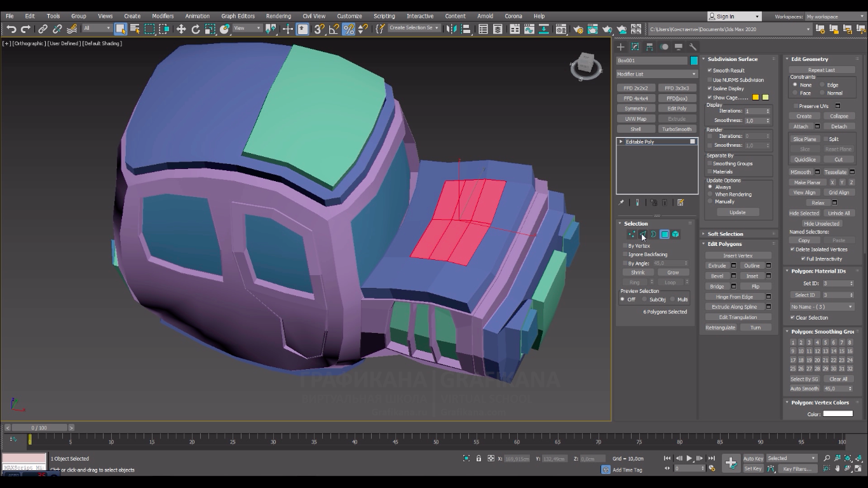Open the Modifier List dropdown

[x=656, y=74]
